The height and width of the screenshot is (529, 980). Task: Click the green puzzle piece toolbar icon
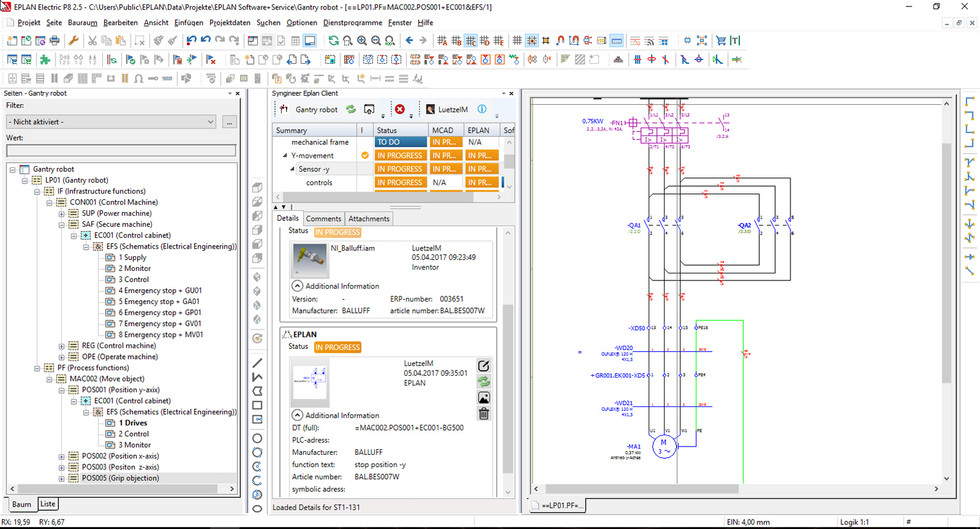pyautogui.click(x=44, y=60)
